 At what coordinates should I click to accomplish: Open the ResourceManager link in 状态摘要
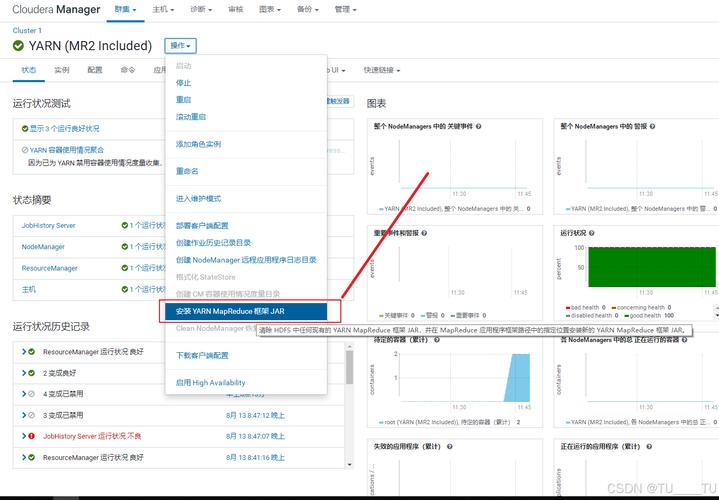[x=50, y=268]
